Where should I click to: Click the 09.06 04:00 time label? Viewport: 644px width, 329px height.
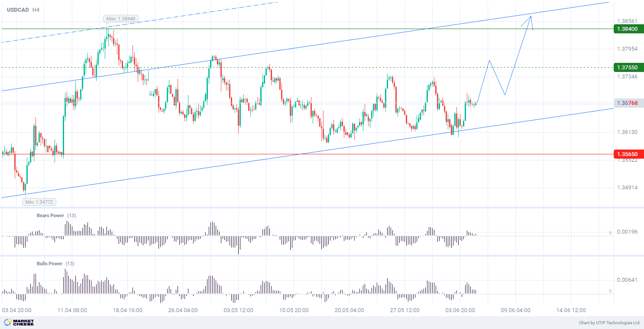[x=515, y=310]
